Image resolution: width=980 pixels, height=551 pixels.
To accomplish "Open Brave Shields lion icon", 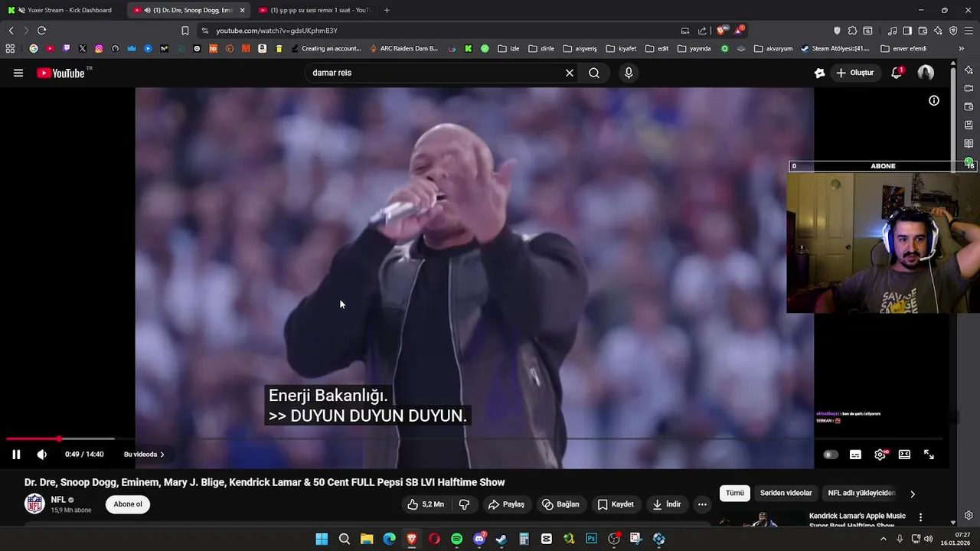I will click(x=721, y=31).
